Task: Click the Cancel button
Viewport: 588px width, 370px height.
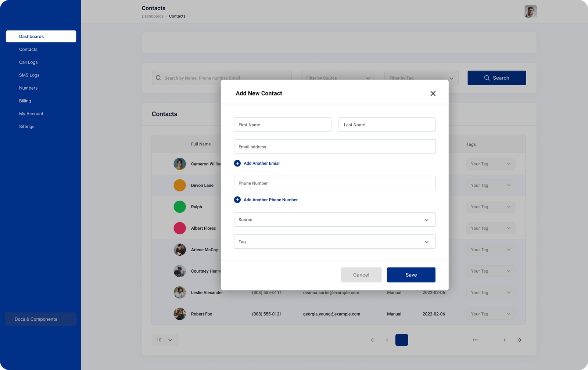Action: tap(361, 275)
